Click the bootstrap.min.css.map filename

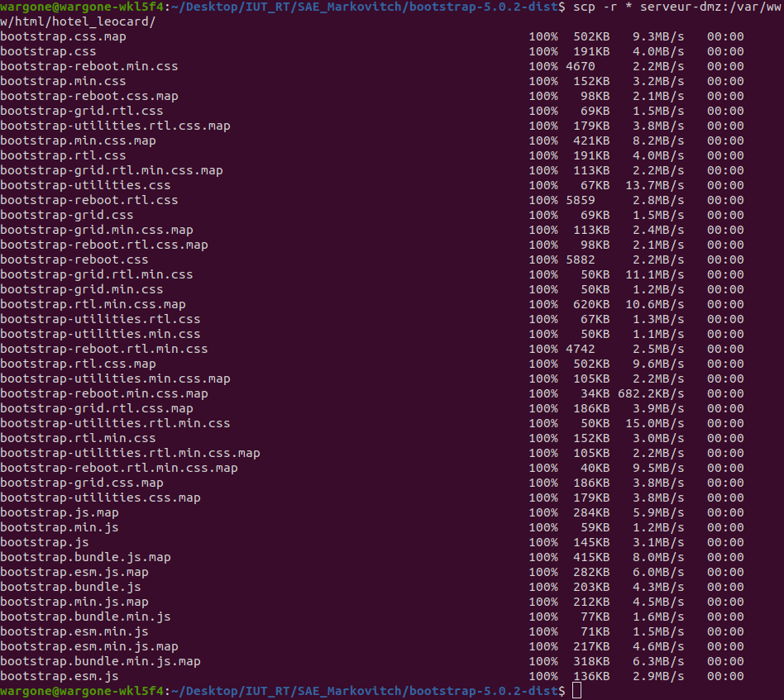tap(78, 140)
